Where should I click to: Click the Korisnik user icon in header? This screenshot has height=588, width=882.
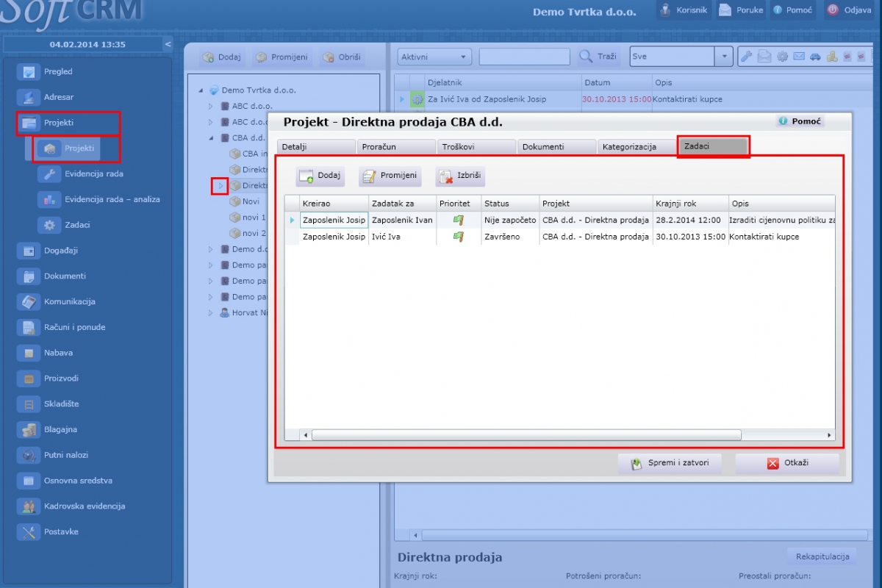(665, 10)
